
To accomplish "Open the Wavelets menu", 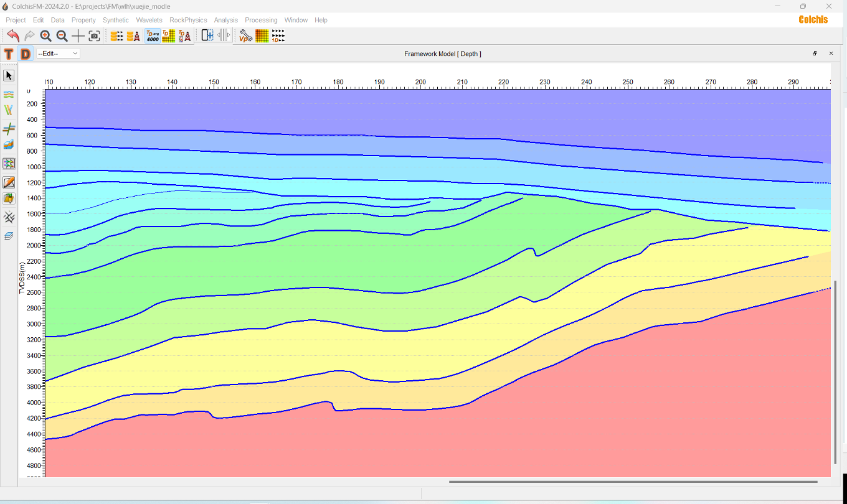I will click(x=149, y=20).
